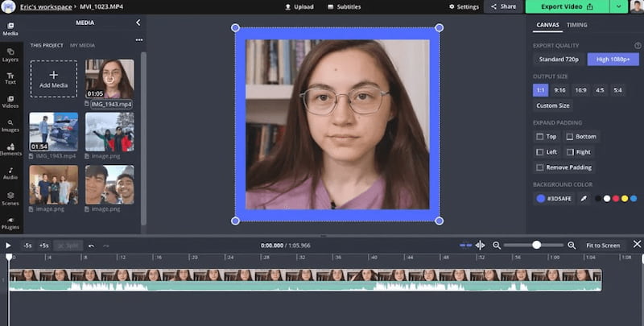The image size is (644, 326).
Task: Play the timeline video
Action: tap(8, 246)
